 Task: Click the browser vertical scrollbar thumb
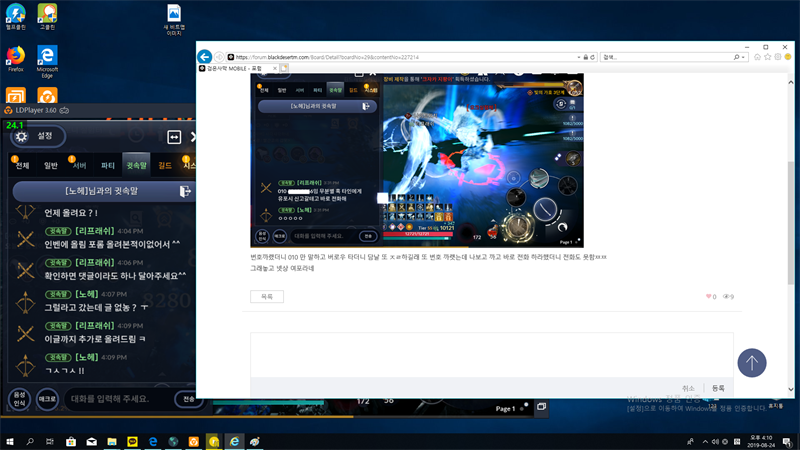[791, 223]
